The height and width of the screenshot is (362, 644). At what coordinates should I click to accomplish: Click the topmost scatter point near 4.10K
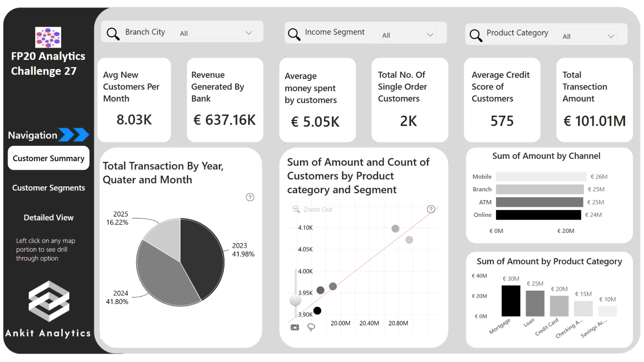point(395,229)
